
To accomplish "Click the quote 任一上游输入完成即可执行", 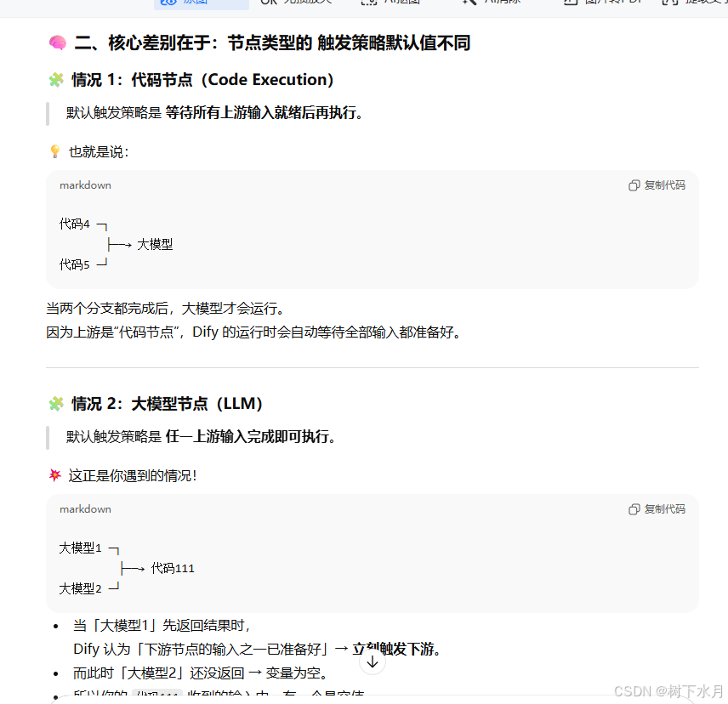I will point(250,436).
